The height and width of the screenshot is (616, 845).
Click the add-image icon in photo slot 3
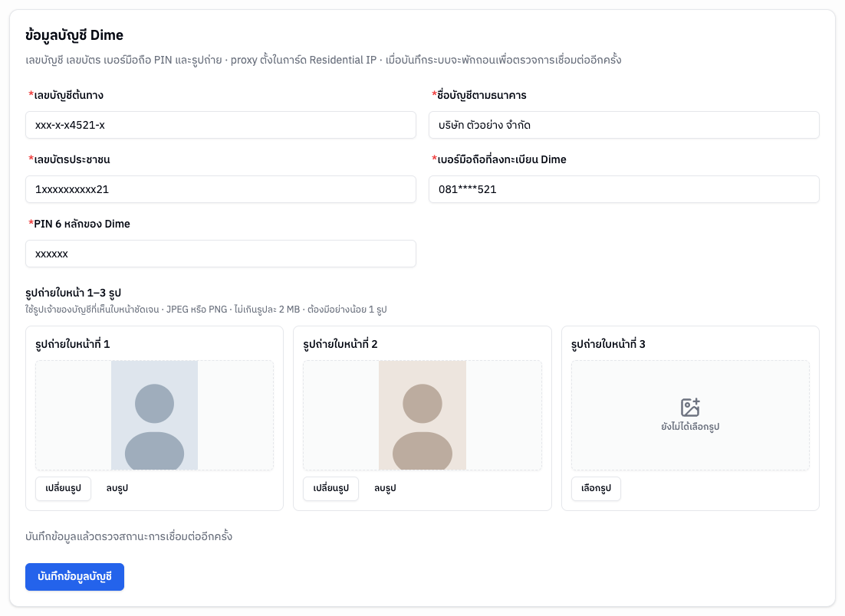click(690, 407)
